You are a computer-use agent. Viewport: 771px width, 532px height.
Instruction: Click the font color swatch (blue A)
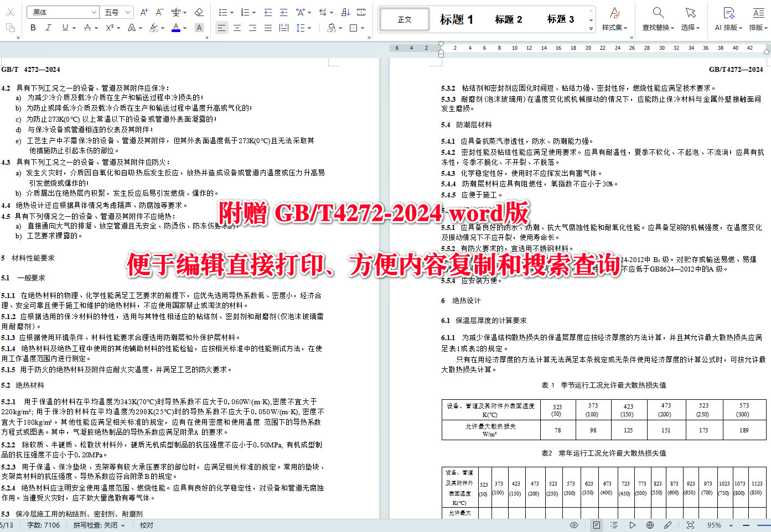pyautogui.click(x=176, y=28)
